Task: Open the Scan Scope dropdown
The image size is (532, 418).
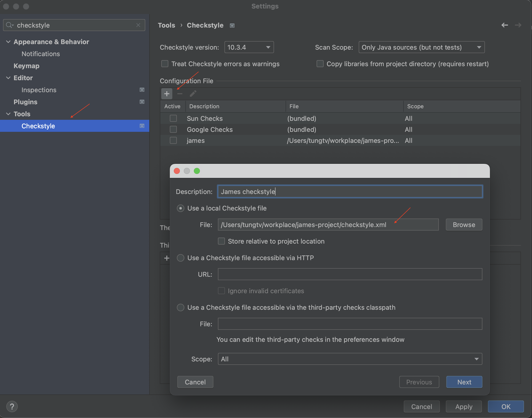Action: coord(421,47)
